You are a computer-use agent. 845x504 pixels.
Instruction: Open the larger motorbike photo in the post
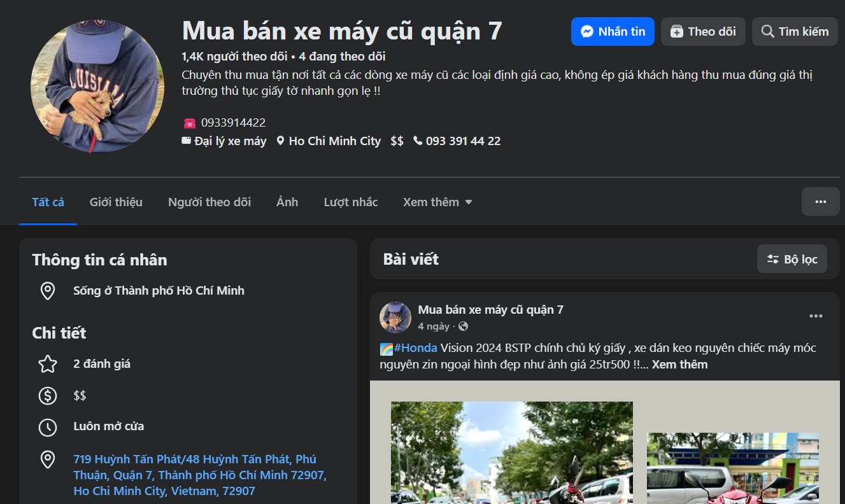512,452
